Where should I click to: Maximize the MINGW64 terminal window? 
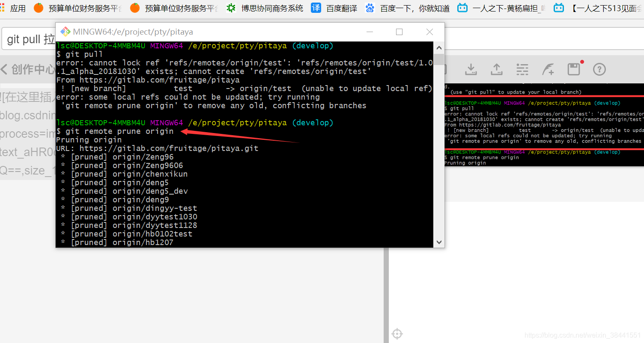400,32
